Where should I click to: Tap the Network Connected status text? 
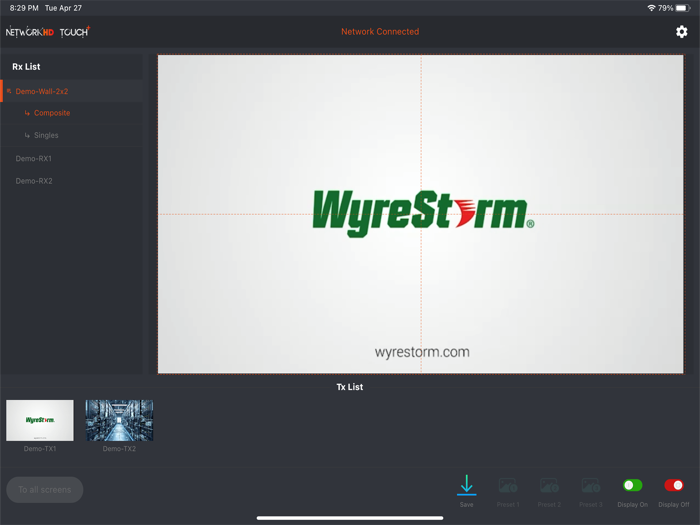coord(380,32)
